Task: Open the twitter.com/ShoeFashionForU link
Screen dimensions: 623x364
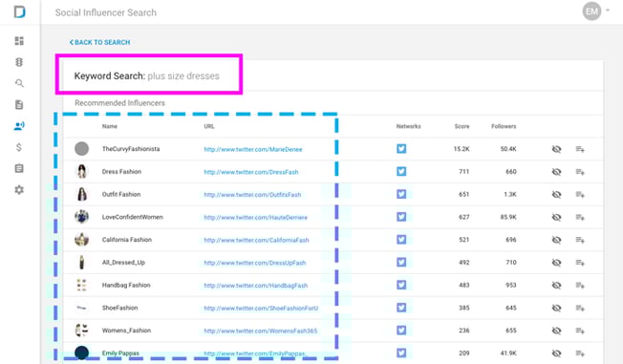Action: coord(261,308)
